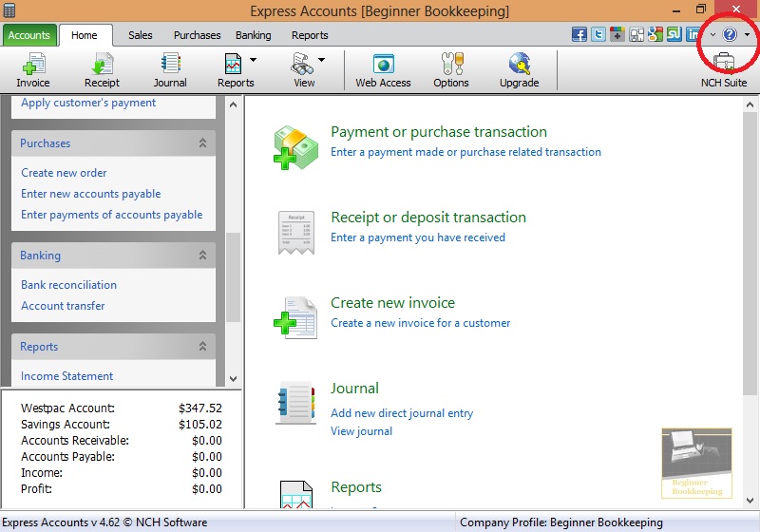760x532 pixels.
Task: Open the Reports toolbar chart icon
Action: 233,64
